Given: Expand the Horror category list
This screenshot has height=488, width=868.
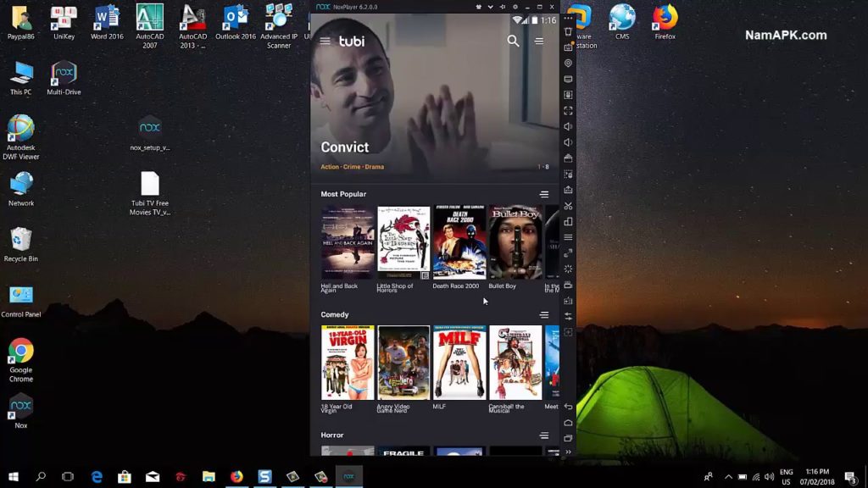Looking at the screenshot, I should [x=544, y=435].
